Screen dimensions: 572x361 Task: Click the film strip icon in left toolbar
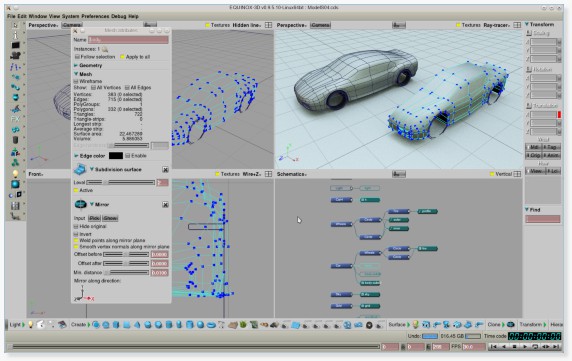click(x=15, y=206)
